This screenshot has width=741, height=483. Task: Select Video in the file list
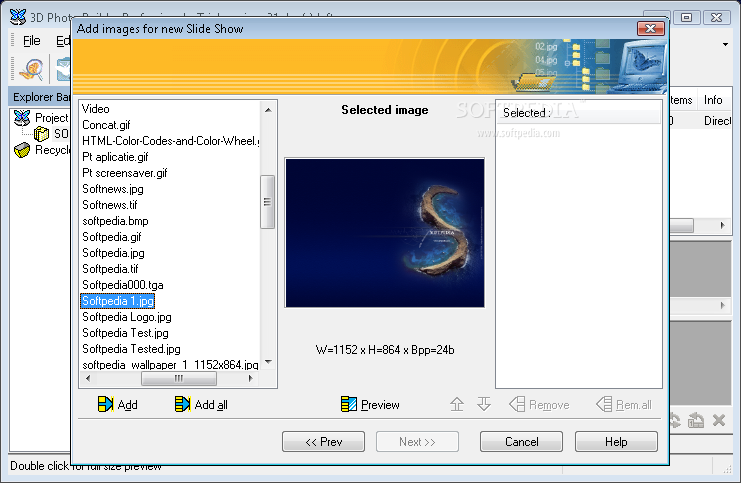pyautogui.click(x=95, y=109)
